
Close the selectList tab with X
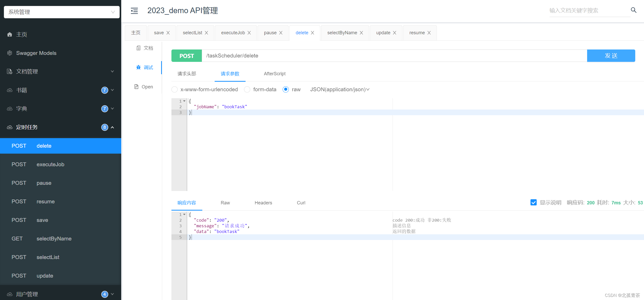pyautogui.click(x=206, y=33)
